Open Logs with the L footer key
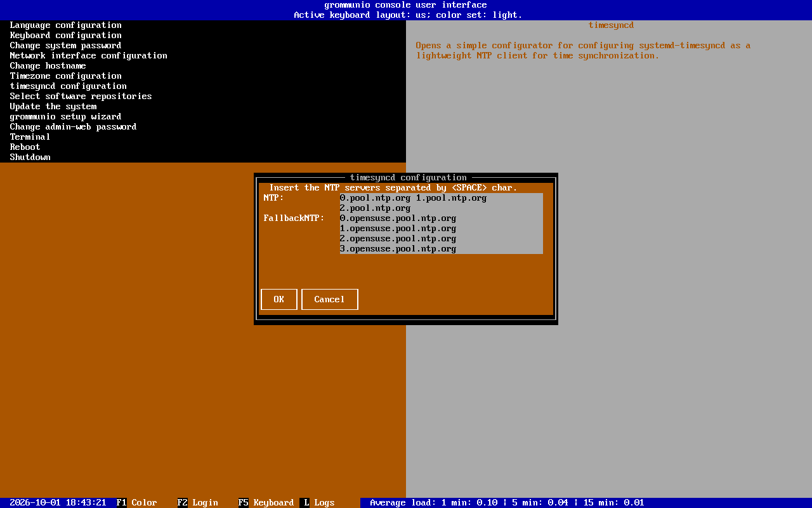 point(317,503)
